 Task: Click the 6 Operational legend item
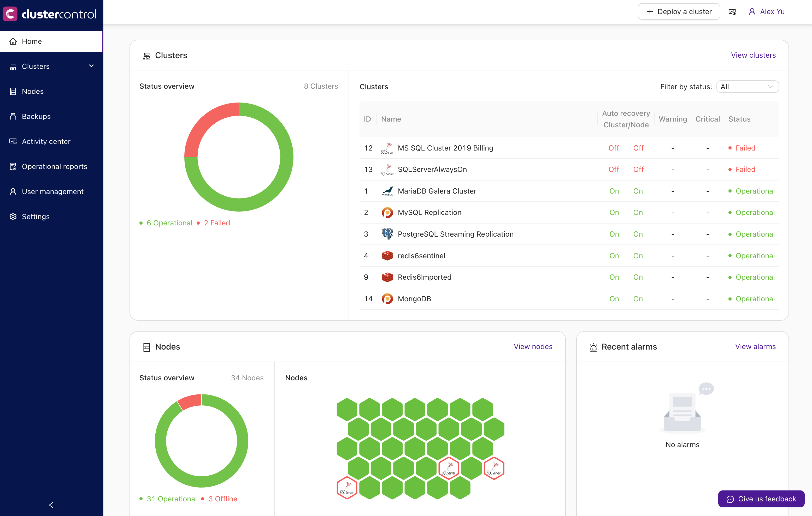pyautogui.click(x=166, y=223)
